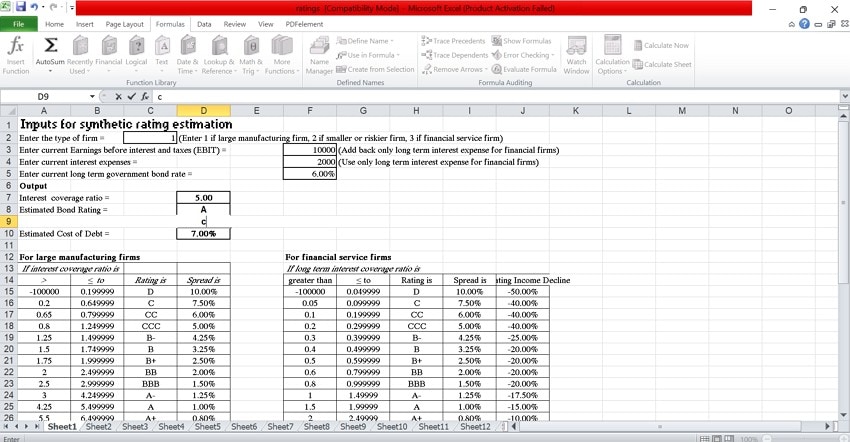Click Trace Dependents

455,55
